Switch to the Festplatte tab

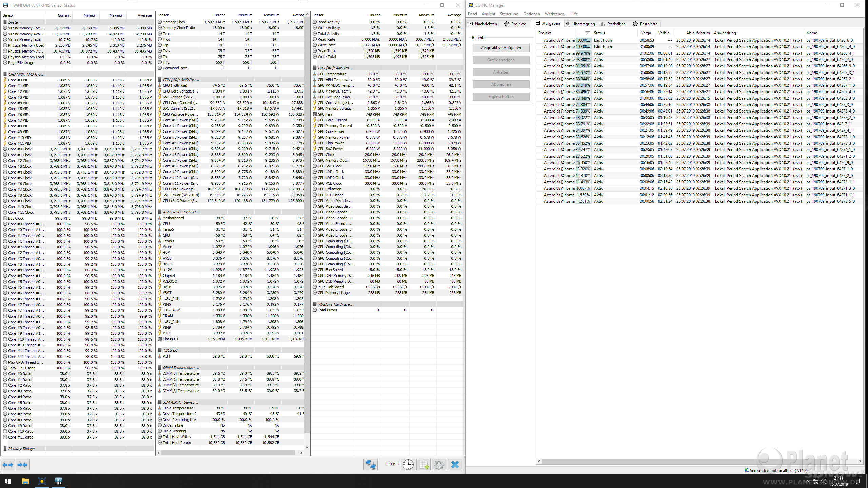[645, 24]
